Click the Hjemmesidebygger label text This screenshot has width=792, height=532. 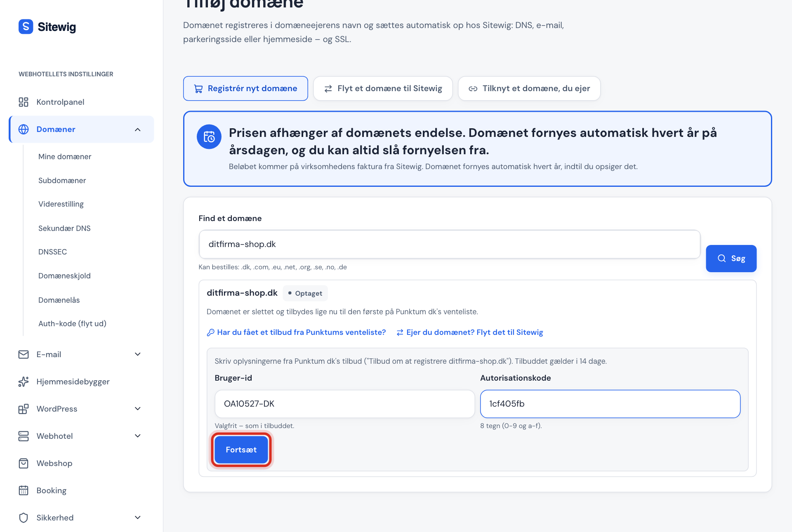point(73,382)
